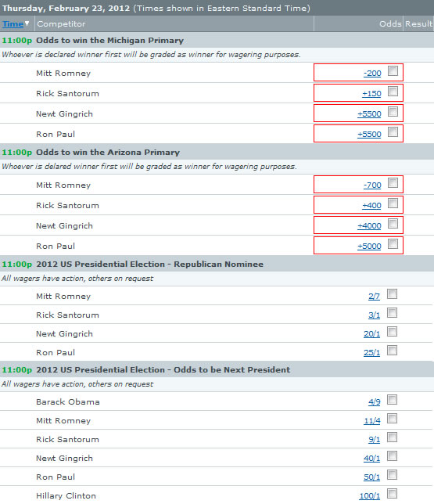Select Rick Santorum's +150 Michigan odds

point(371,94)
